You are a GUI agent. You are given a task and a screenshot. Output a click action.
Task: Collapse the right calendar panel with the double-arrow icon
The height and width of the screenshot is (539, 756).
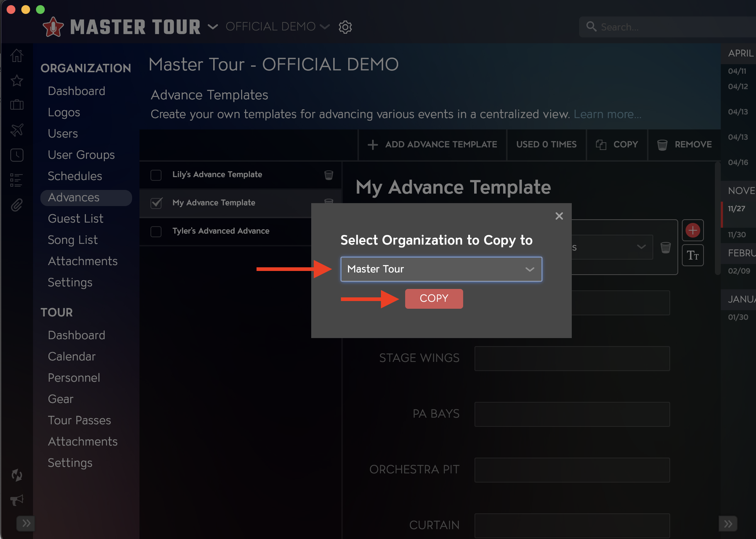[x=728, y=524]
